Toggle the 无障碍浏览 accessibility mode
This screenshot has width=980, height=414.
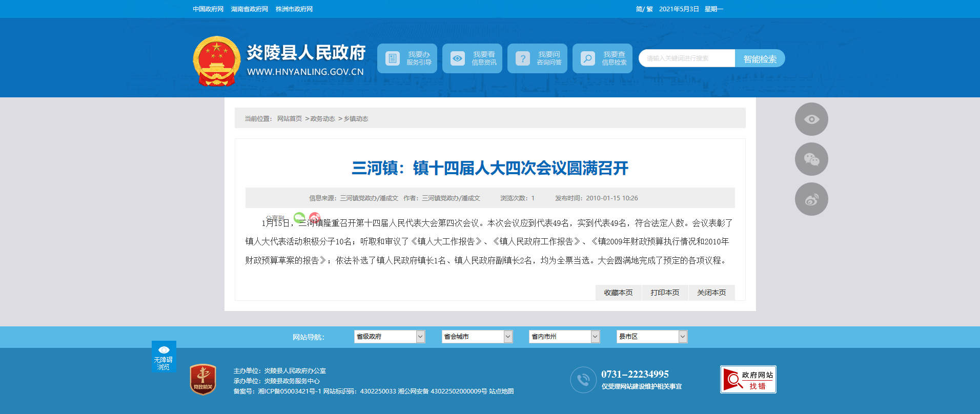[x=164, y=357]
